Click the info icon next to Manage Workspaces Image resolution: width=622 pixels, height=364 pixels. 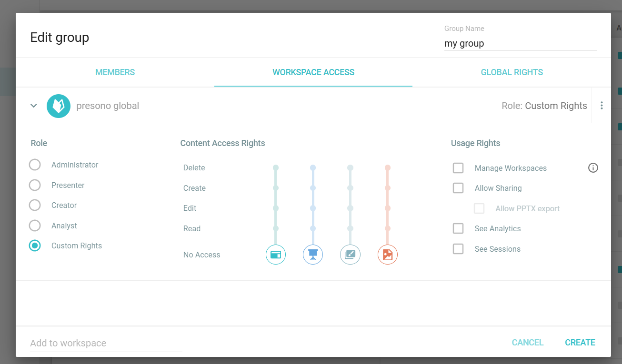(593, 168)
